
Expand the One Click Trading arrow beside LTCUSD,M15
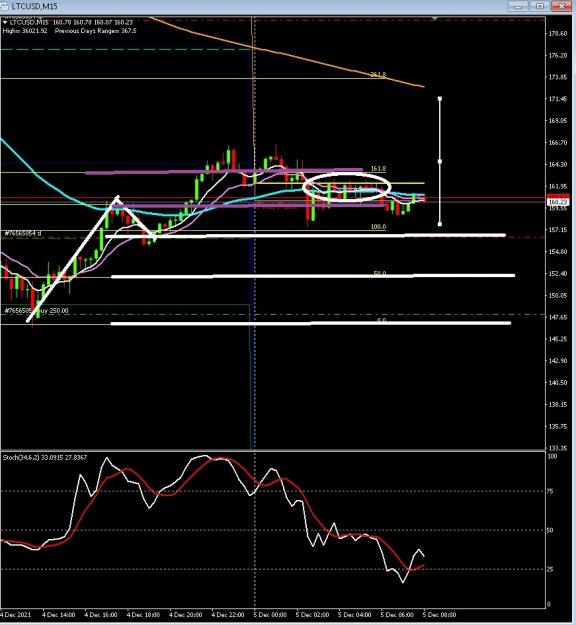click(5, 23)
